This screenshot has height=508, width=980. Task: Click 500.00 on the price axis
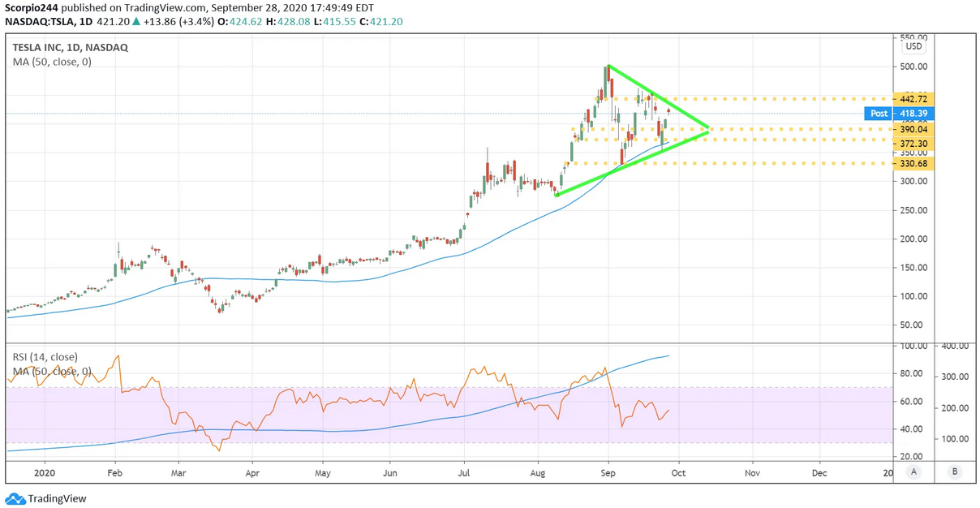click(x=913, y=67)
